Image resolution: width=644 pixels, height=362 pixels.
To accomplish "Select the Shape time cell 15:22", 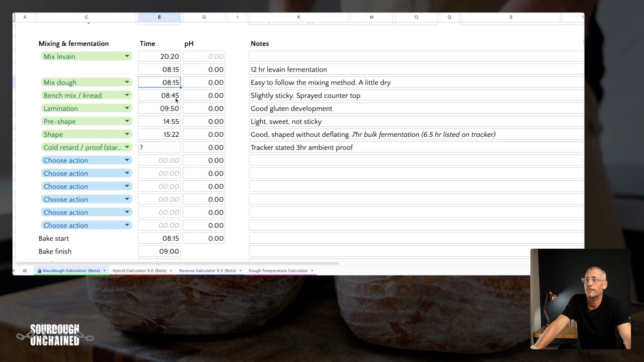I will (x=159, y=134).
